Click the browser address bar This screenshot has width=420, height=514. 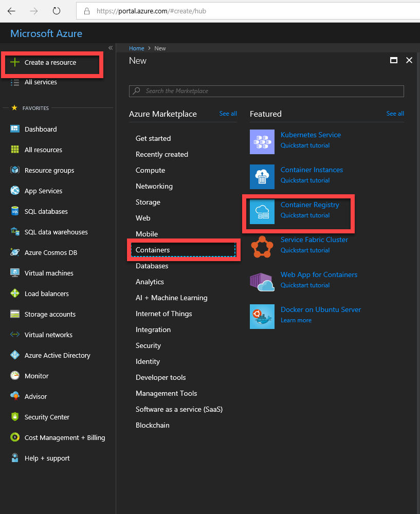pos(248,11)
